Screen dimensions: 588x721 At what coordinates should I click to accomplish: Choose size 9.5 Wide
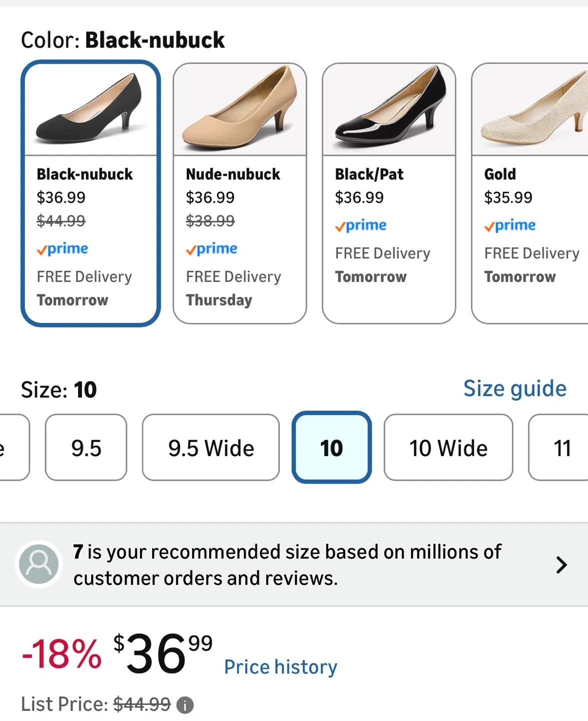click(211, 448)
